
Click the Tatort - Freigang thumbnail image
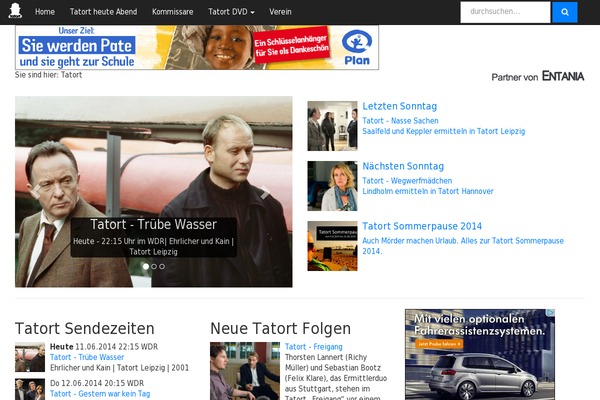(x=245, y=371)
